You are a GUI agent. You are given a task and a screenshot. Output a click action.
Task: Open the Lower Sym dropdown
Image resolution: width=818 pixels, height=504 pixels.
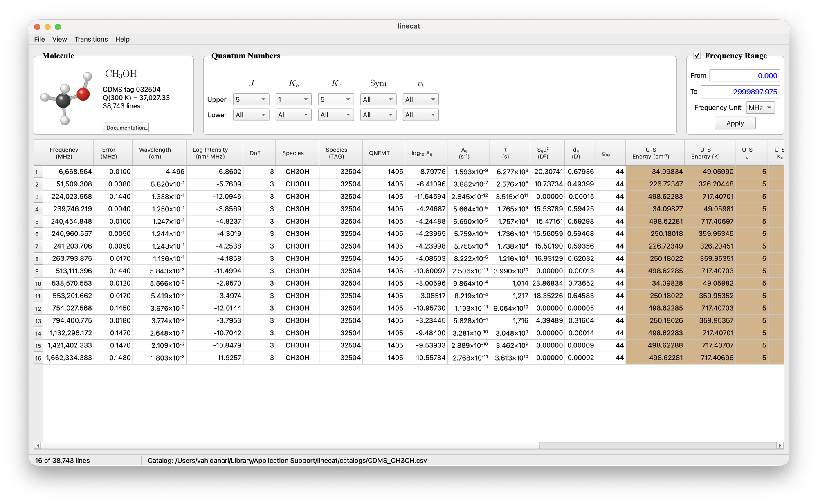click(x=378, y=115)
